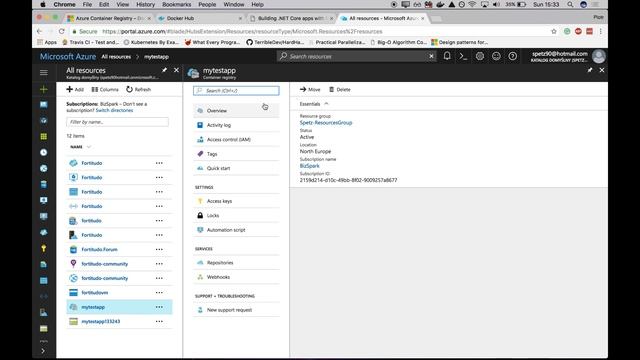Focus the Filter by name field
This screenshot has width=640, height=360.
(117, 122)
